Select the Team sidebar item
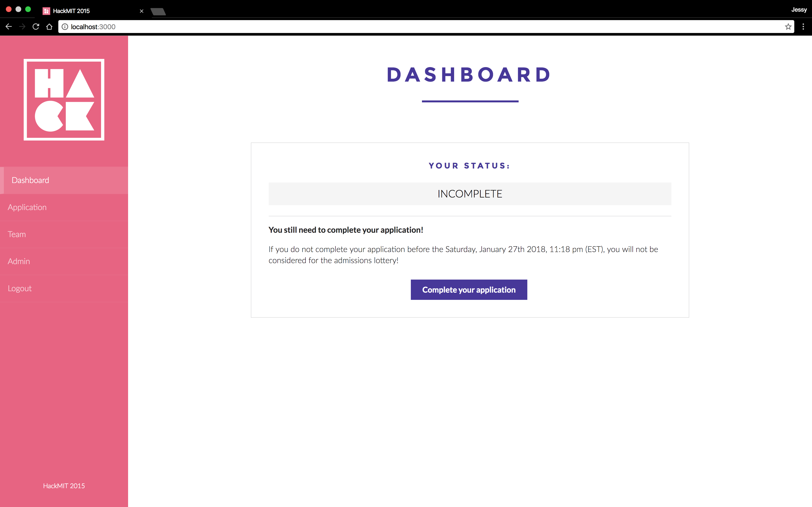This screenshot has width=812, height=507. click(x=64, y=234)
